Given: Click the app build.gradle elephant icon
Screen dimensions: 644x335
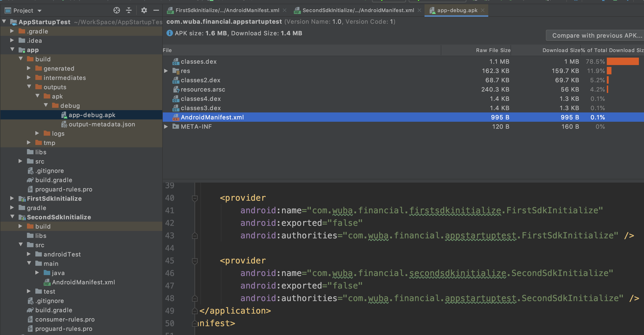Looking at the screenshot, I should [30, 180].
